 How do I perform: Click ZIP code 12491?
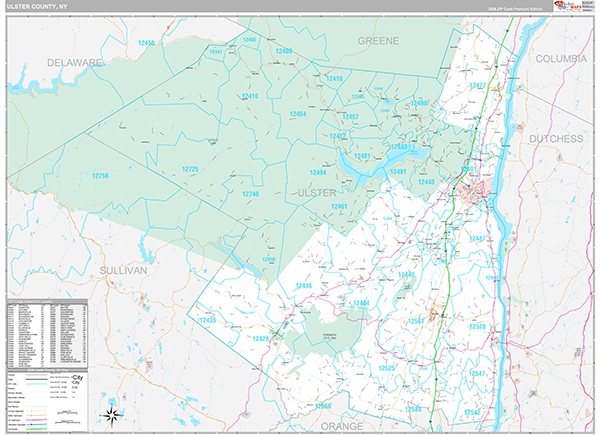(398, 171)
